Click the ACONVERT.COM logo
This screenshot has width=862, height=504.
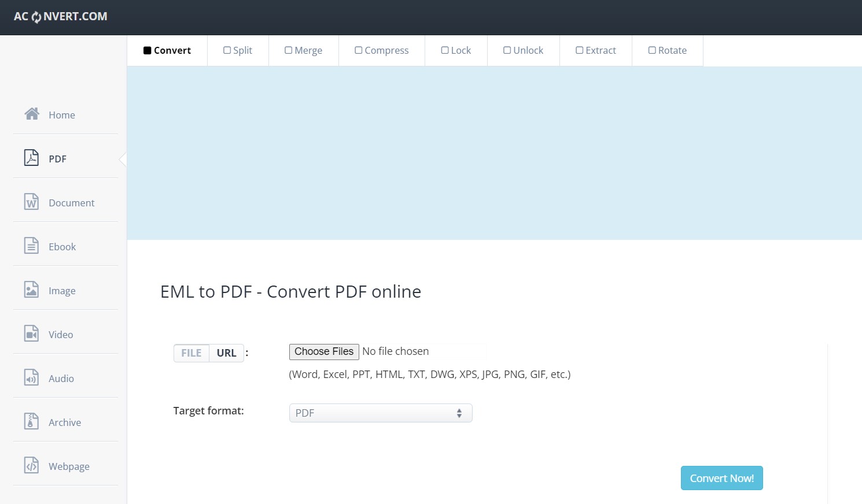coord(60,17)
